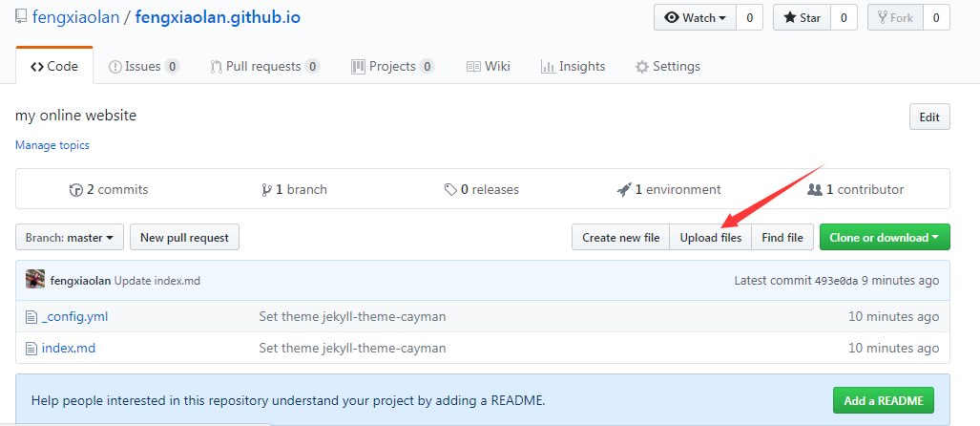The width and height of the screenshot is (980, 426).
Task: Click the file icon beside index.md
Action: (x=31, y=349)
